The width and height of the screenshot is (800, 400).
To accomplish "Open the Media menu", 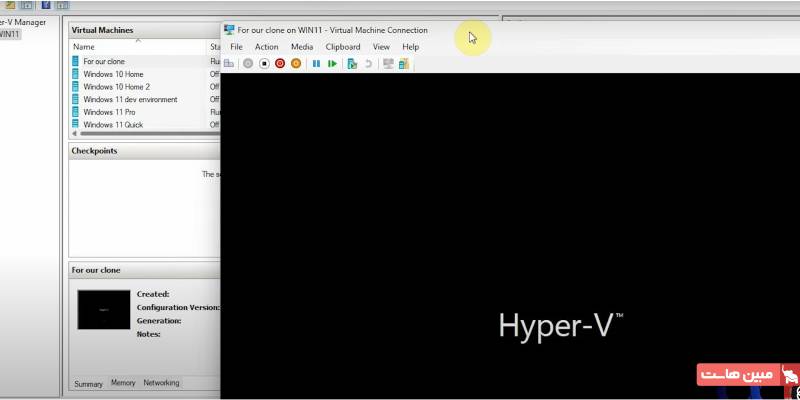I will pos(302,47).
